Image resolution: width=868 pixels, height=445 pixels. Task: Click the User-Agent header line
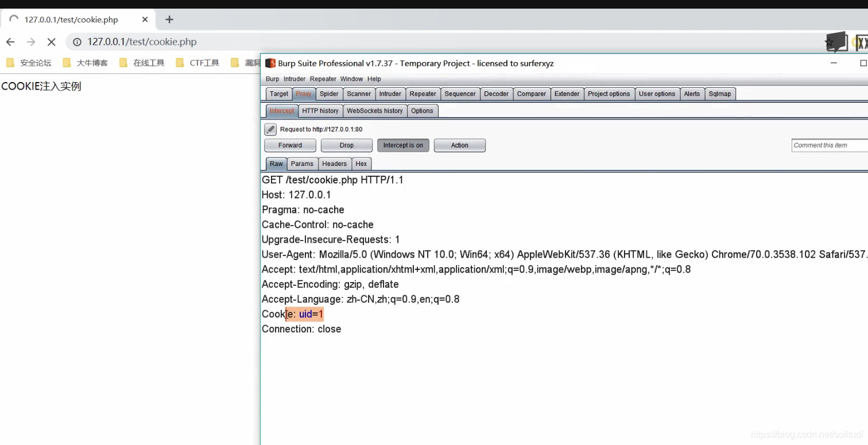[x=565, y=254]
